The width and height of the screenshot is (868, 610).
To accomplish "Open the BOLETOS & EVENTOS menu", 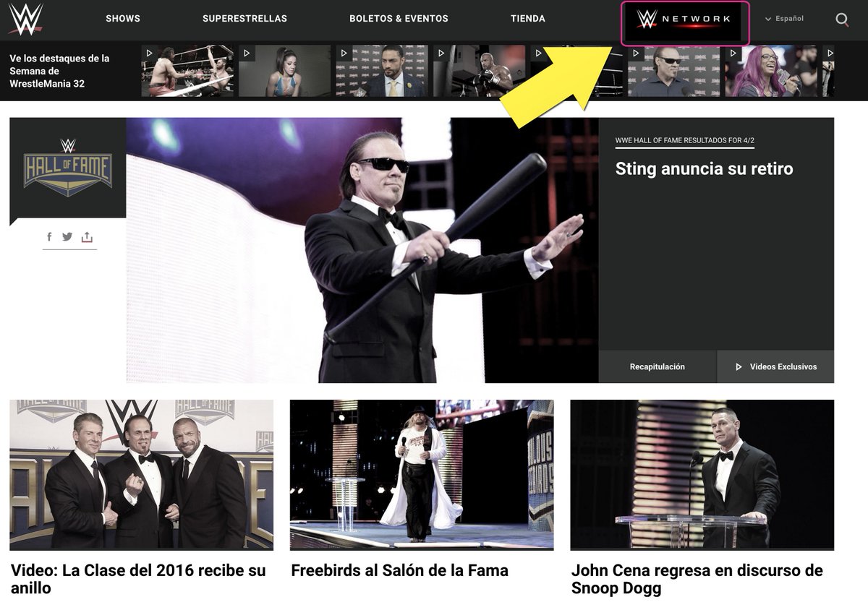I will coord(399,19).
